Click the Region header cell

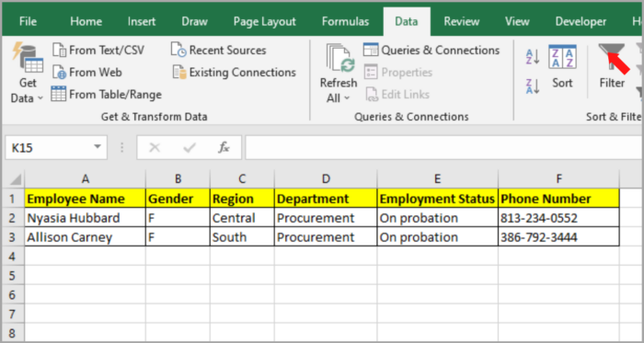pos(242,199)
